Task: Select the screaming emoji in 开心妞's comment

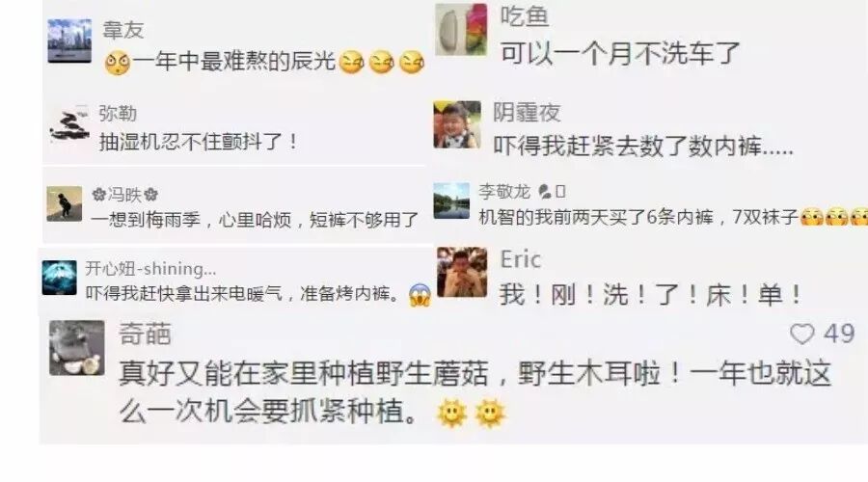Action: click(420, 295)
